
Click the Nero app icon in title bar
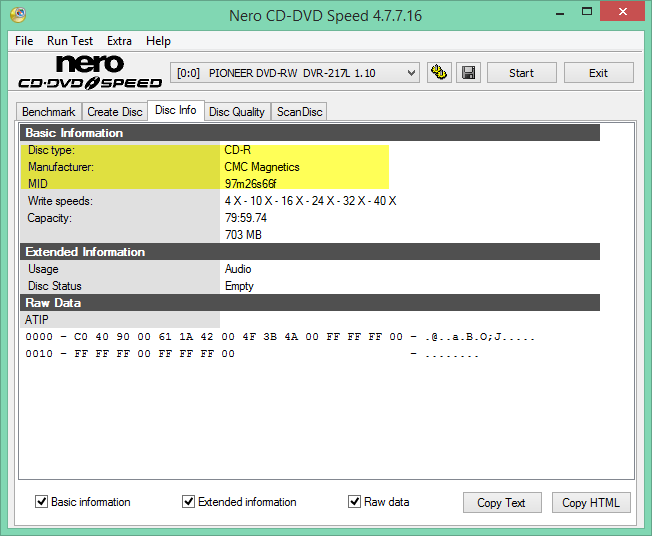[x=18, y=15]
